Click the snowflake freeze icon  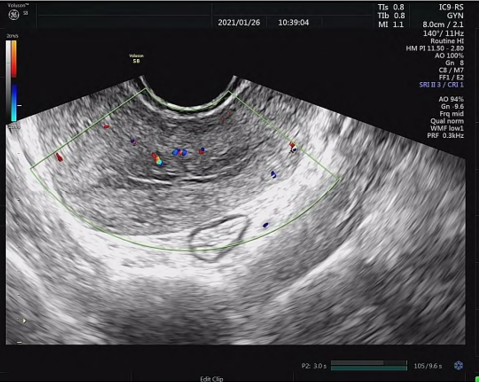[459, 365]
